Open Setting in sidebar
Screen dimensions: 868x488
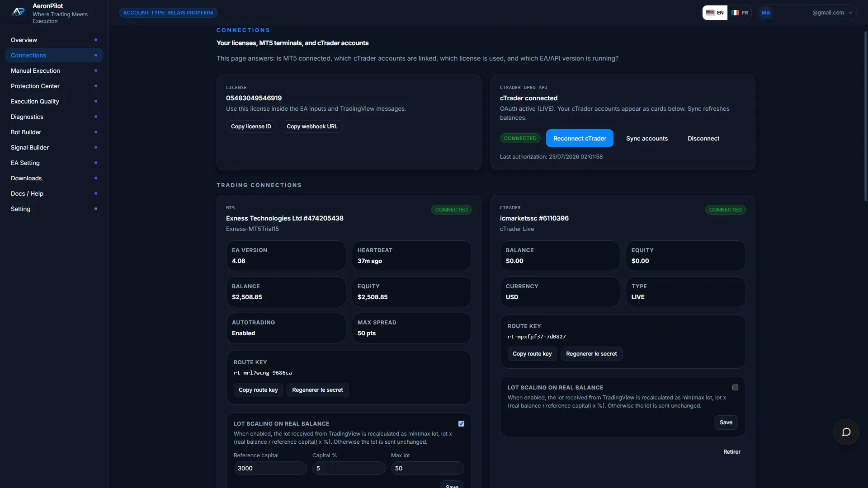[54, 209]
